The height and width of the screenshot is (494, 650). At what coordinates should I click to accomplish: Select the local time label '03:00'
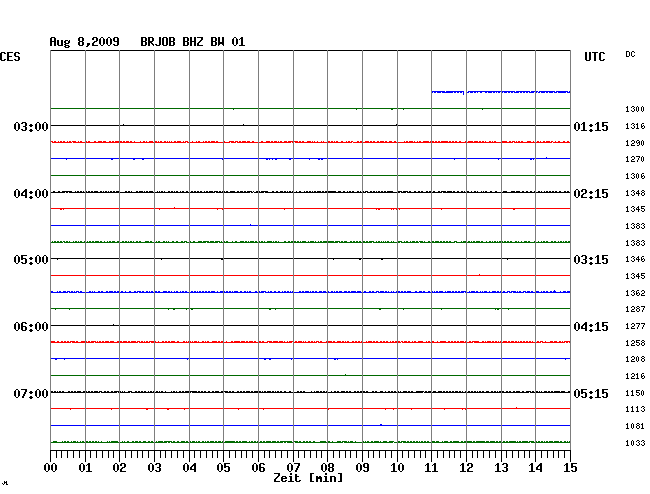[31, 126]
